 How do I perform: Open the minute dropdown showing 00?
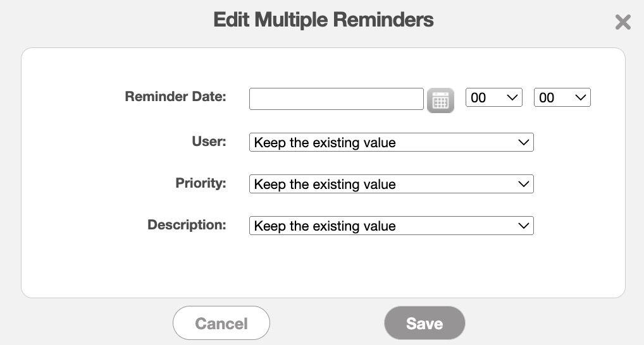click(562, 98)
